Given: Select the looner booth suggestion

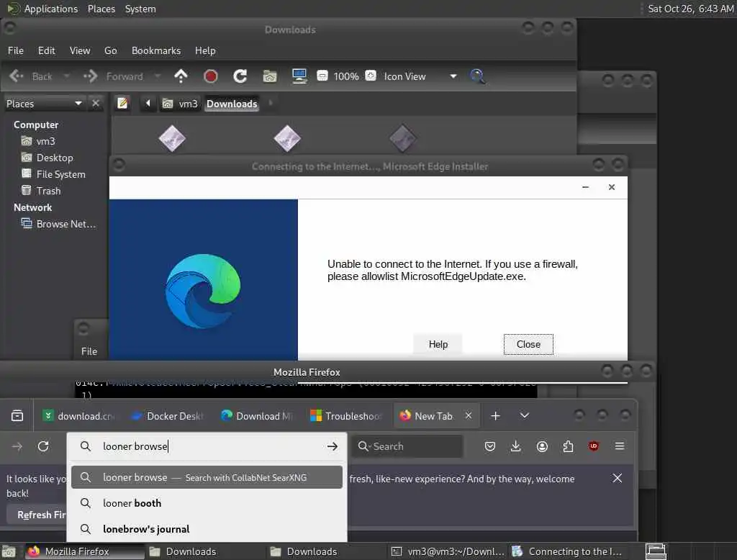Looking at the screenshot, I should [207, 503].
